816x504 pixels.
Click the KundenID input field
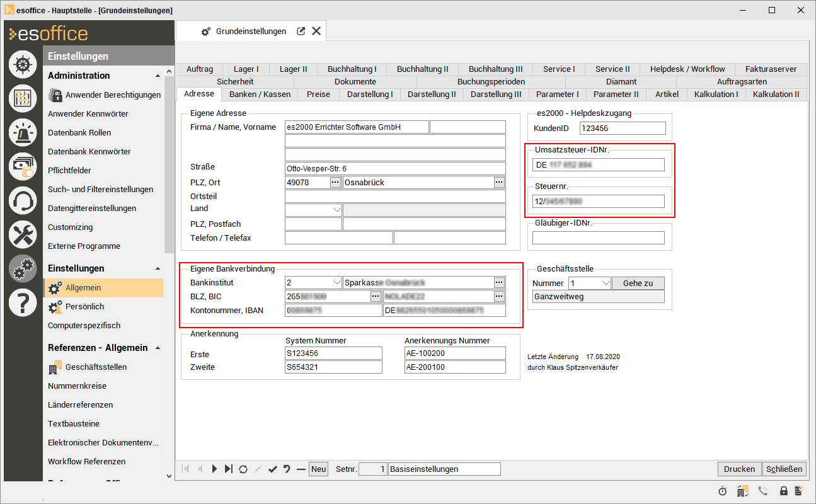(623, 128)
